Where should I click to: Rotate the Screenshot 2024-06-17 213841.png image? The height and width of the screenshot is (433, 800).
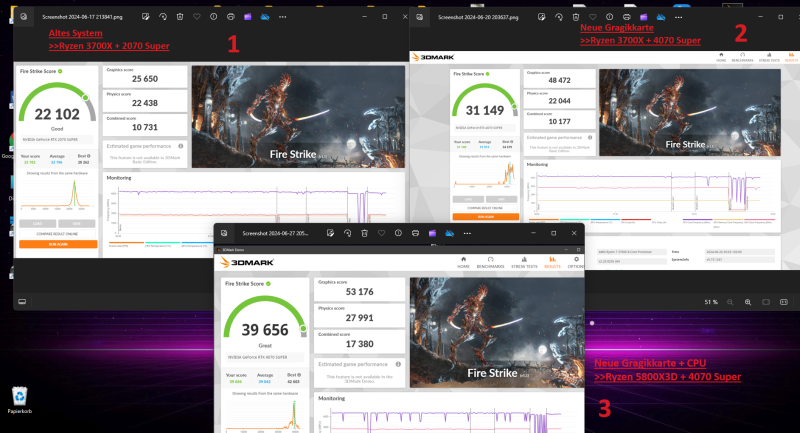pos(162,17)
